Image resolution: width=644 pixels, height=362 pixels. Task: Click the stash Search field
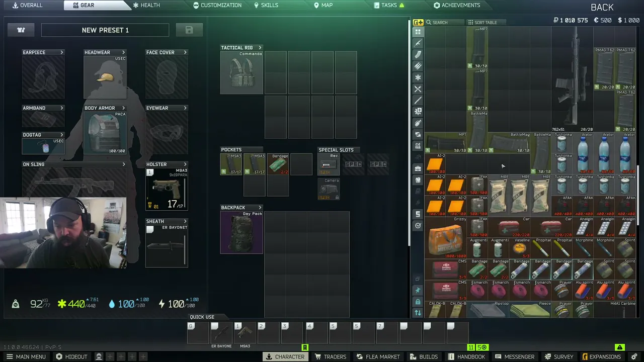[x=444, y=22]
